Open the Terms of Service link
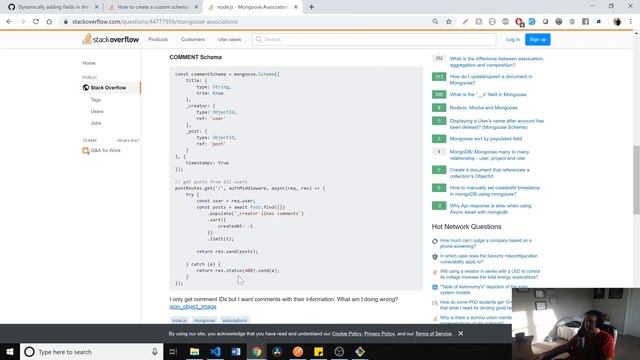 (433, 333)
